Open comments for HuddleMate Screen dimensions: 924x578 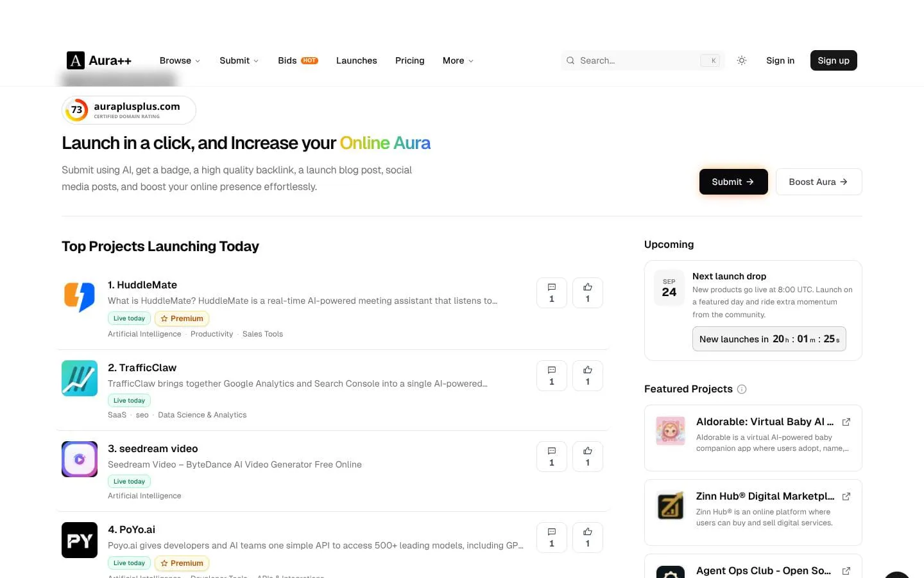(552, 293)
